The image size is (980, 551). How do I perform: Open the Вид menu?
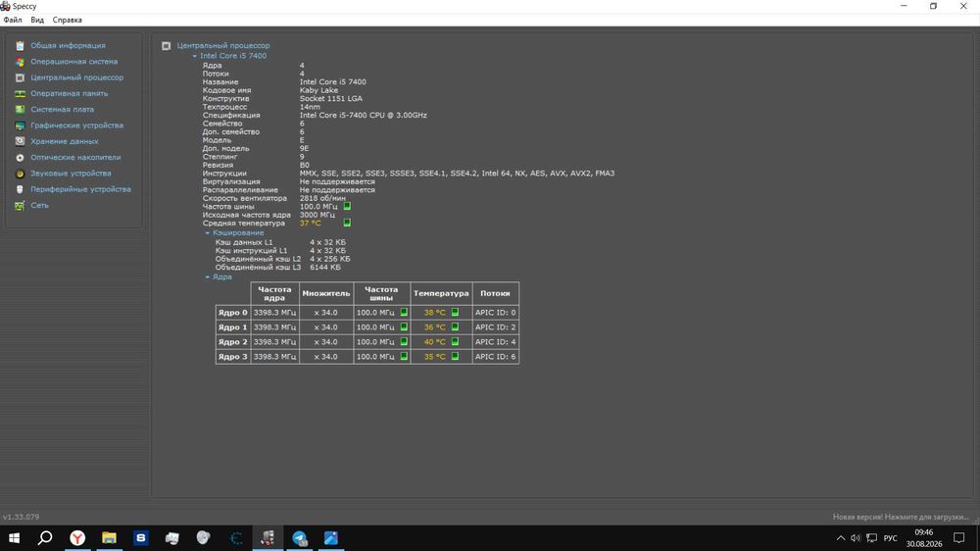(x=37, y=20)
